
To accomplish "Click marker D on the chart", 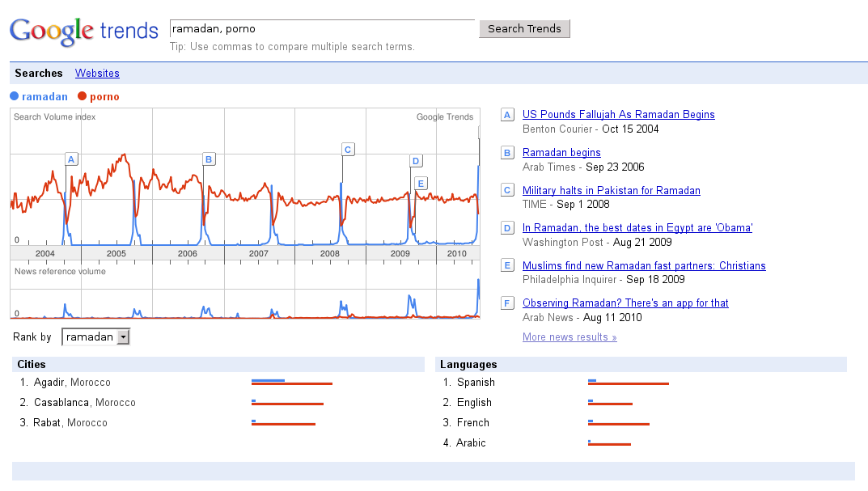I will pos(416,161).
